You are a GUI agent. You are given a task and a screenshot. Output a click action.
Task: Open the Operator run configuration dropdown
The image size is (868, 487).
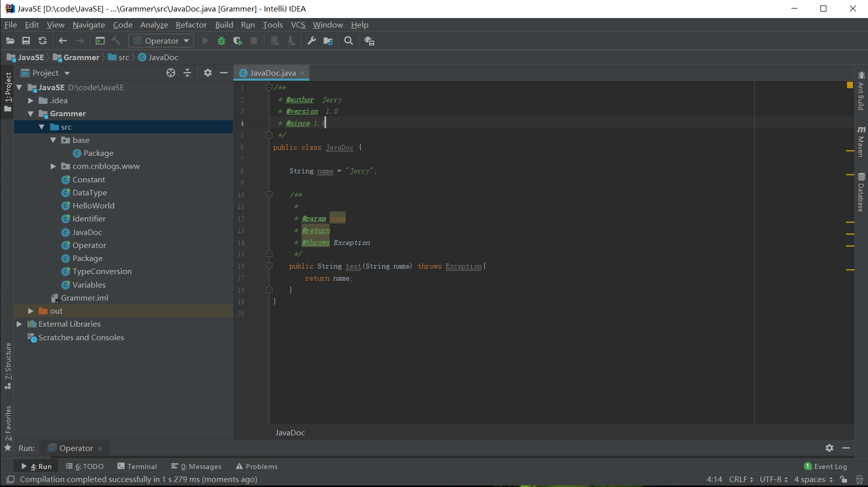(161, 41)
